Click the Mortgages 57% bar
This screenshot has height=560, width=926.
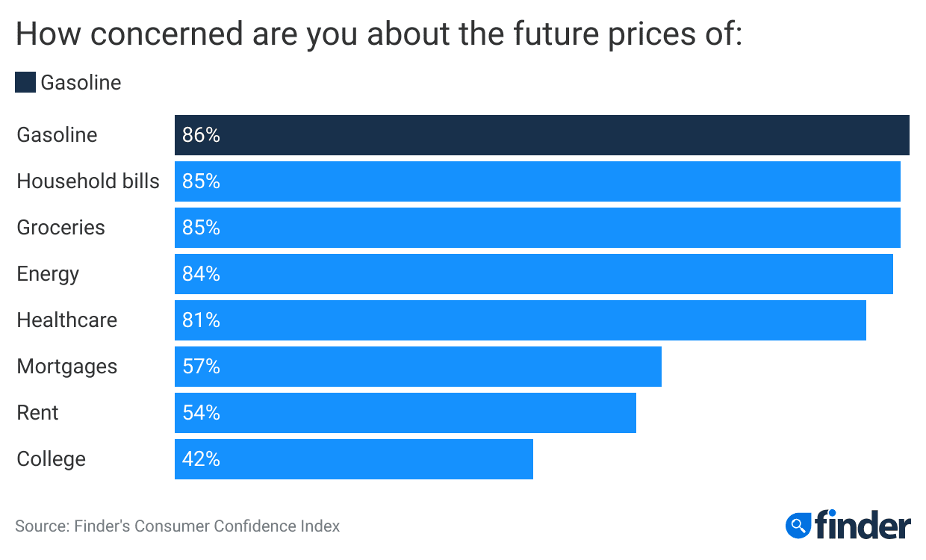click(417, 367)
